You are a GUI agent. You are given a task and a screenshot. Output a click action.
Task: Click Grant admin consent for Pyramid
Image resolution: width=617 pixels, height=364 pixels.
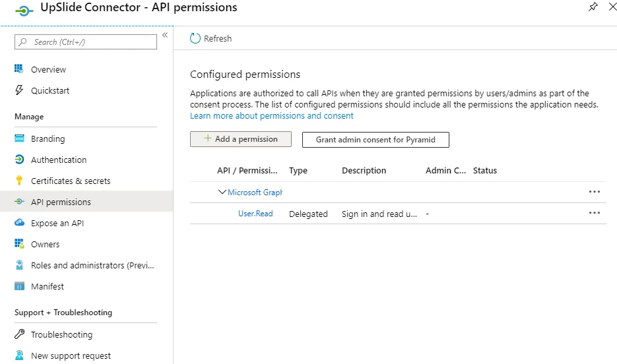[x=375, y=140]
